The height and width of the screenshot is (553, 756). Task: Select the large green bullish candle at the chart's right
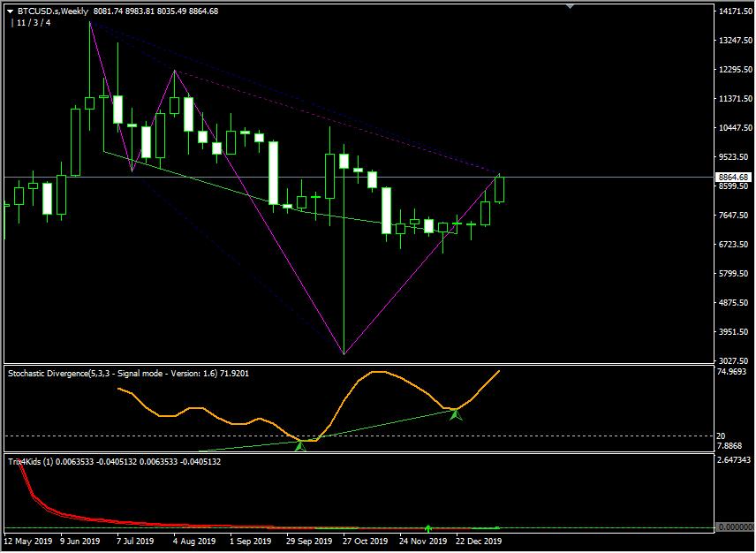point(499,190)
